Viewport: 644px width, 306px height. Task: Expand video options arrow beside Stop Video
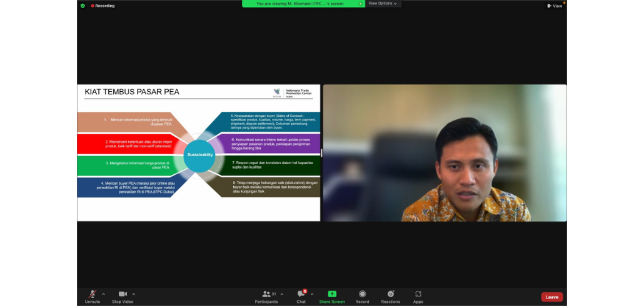[x=134, y=294]
